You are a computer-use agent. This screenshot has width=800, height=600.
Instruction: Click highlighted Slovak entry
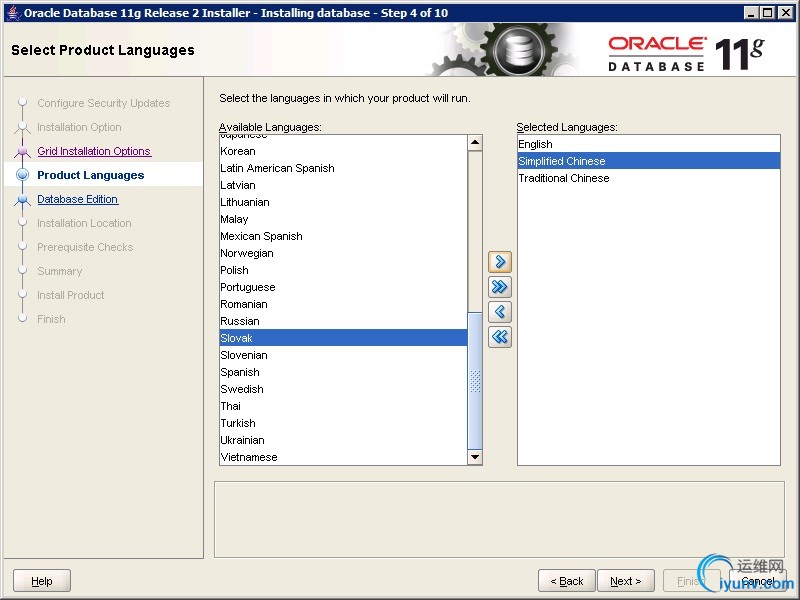click(343, 338)
